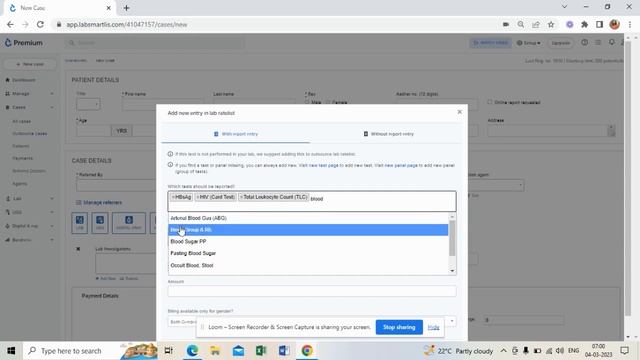Go back in the browser
The width and height of the screenshot is (640, 360).
(x=10, y=24)
